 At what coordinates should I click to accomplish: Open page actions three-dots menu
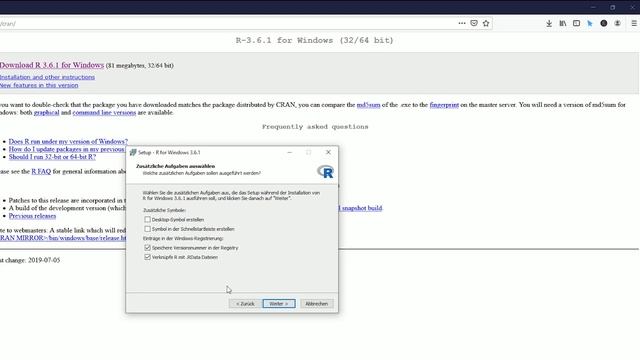coord(462,23)
